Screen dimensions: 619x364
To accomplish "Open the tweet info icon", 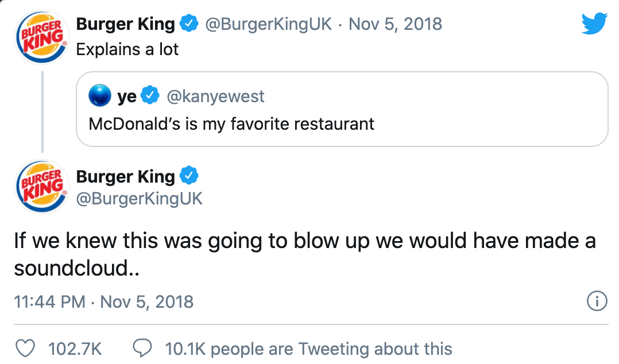I will click(x=597, y=301).
